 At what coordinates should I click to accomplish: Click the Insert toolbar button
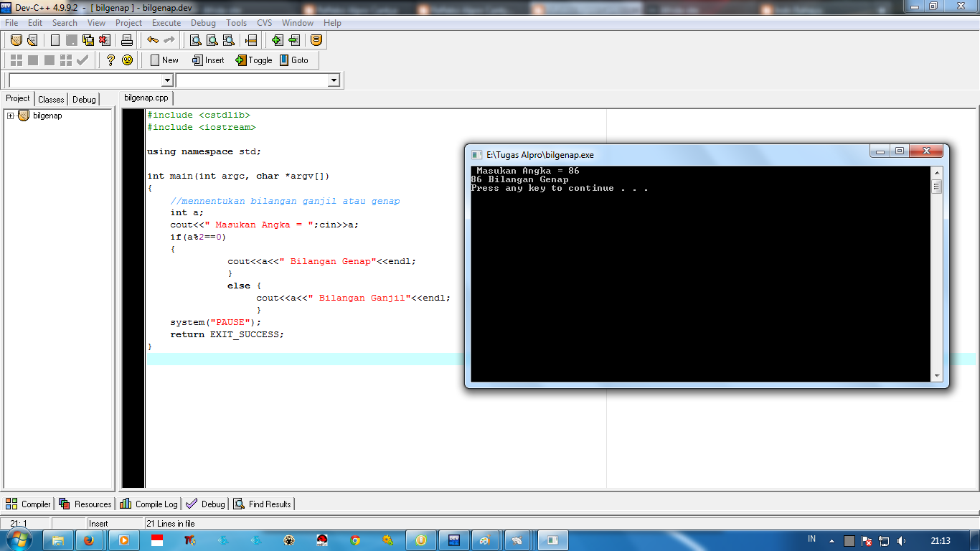click(208, 60)
